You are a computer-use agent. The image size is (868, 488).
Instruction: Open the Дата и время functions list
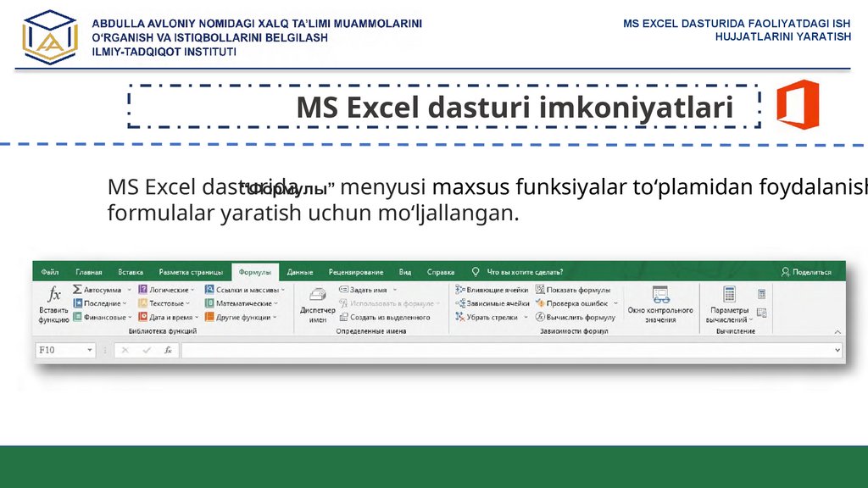click(x=169, y=317)
